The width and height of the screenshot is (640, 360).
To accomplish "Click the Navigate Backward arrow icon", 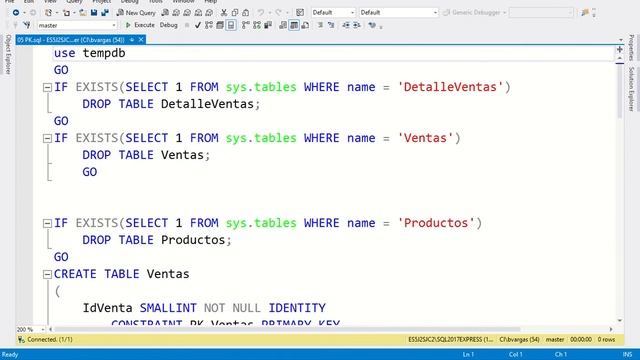I will [16, 13].
